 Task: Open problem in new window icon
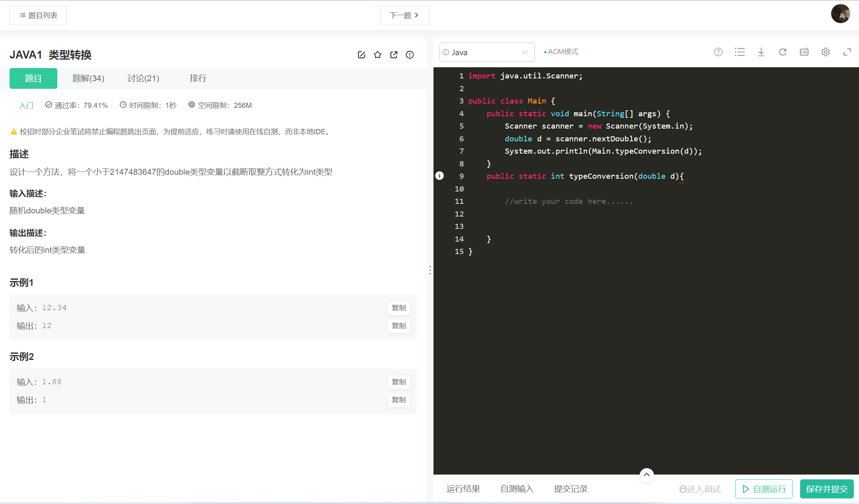coord(394,55)
